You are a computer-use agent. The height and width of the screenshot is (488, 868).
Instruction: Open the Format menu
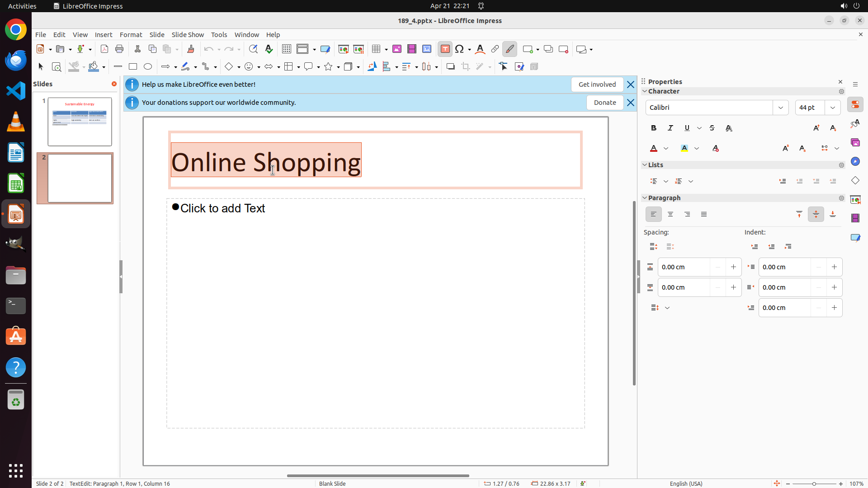coord(131,35)
